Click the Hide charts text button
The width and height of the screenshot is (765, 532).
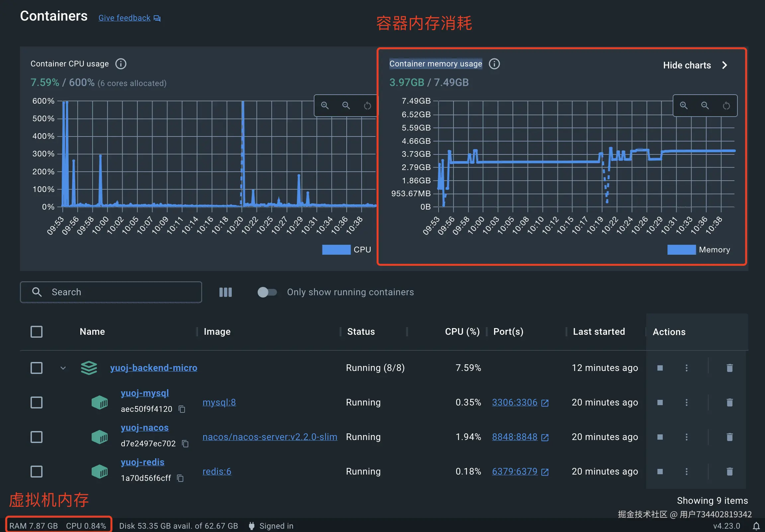687,65
